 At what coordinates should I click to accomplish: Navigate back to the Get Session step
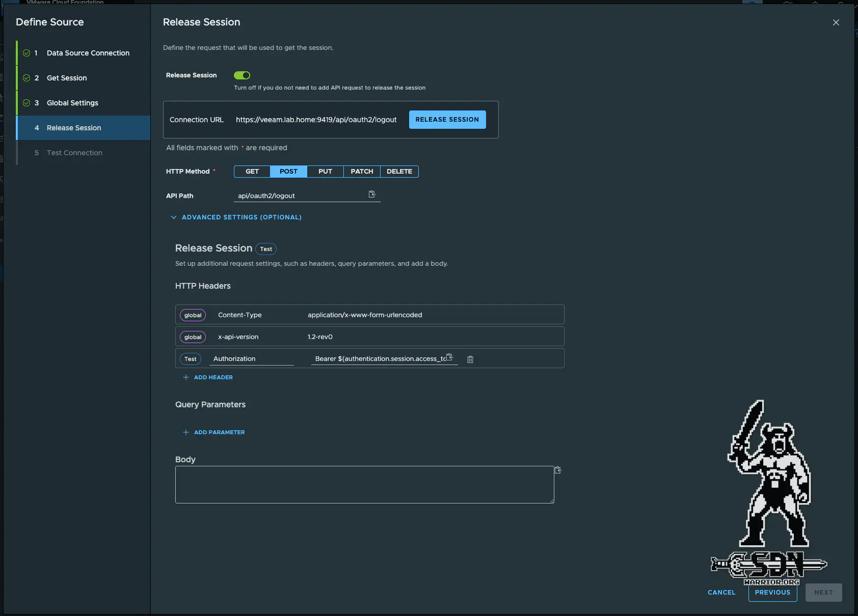[x=67, y=78]
